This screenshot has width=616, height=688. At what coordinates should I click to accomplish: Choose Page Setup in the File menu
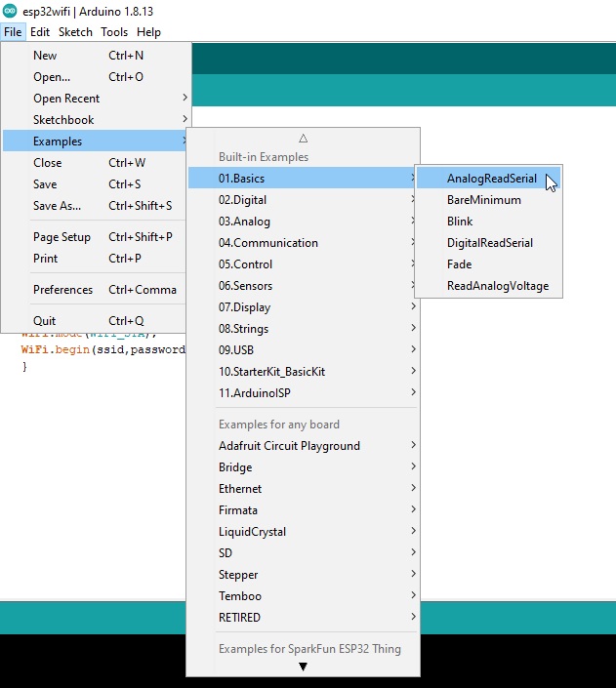pyautogui.click(x=95, y=237)
